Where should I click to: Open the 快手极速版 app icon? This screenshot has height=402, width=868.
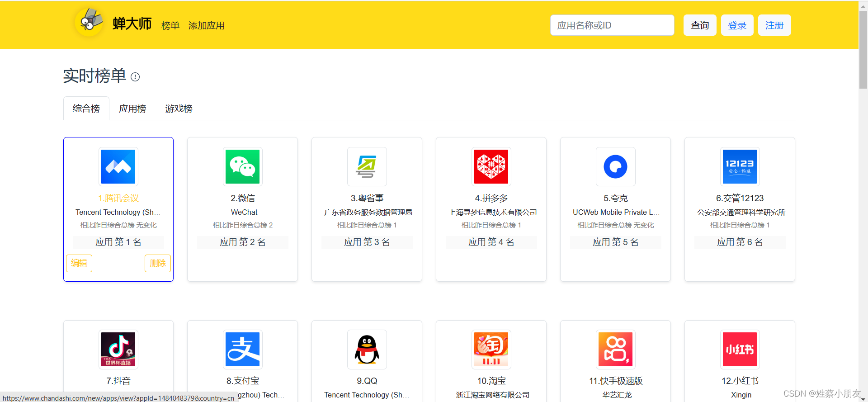click(616, 349)
